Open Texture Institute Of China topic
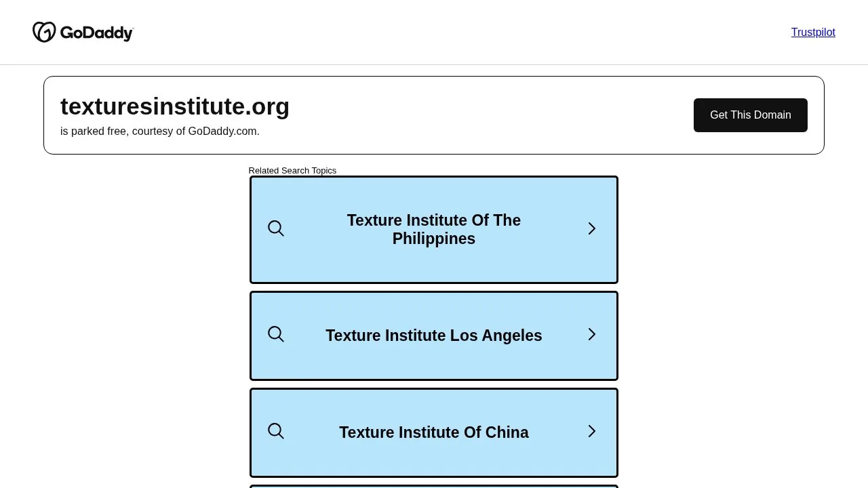The width and height of the screenshot is (868, 488). pos(434,432)
